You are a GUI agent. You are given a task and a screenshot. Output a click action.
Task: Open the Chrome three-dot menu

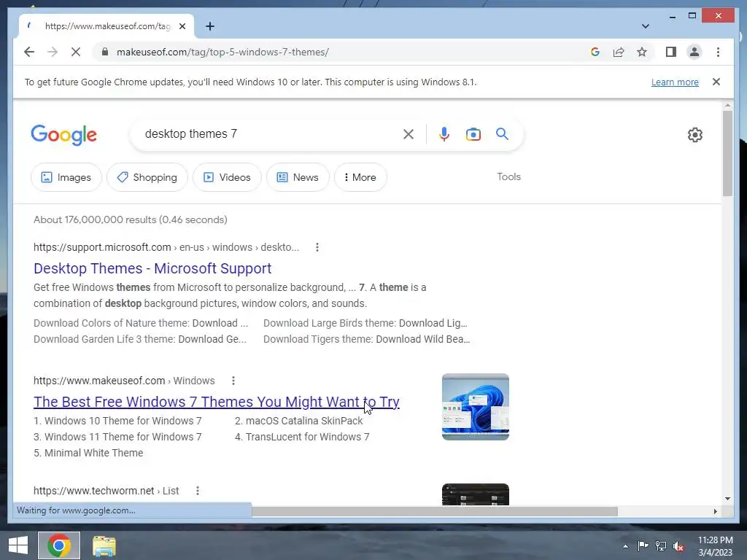718,52
